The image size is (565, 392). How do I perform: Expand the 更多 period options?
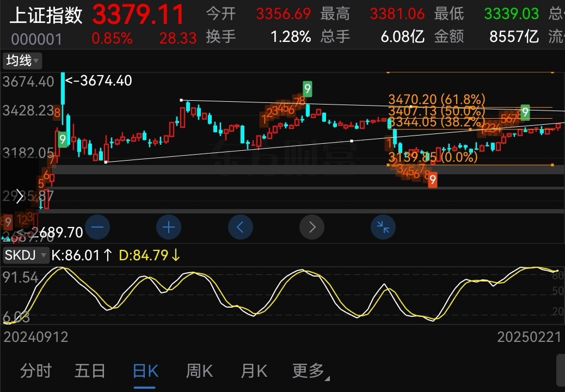pos(310,371)
